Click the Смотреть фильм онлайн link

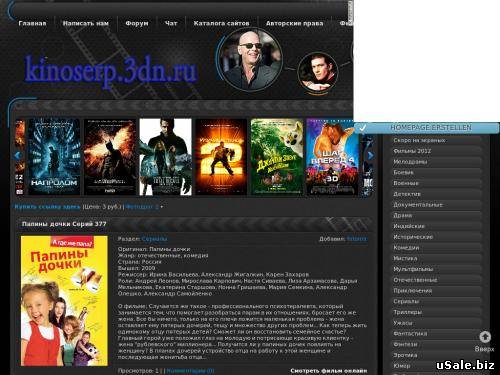click(329, 371)
